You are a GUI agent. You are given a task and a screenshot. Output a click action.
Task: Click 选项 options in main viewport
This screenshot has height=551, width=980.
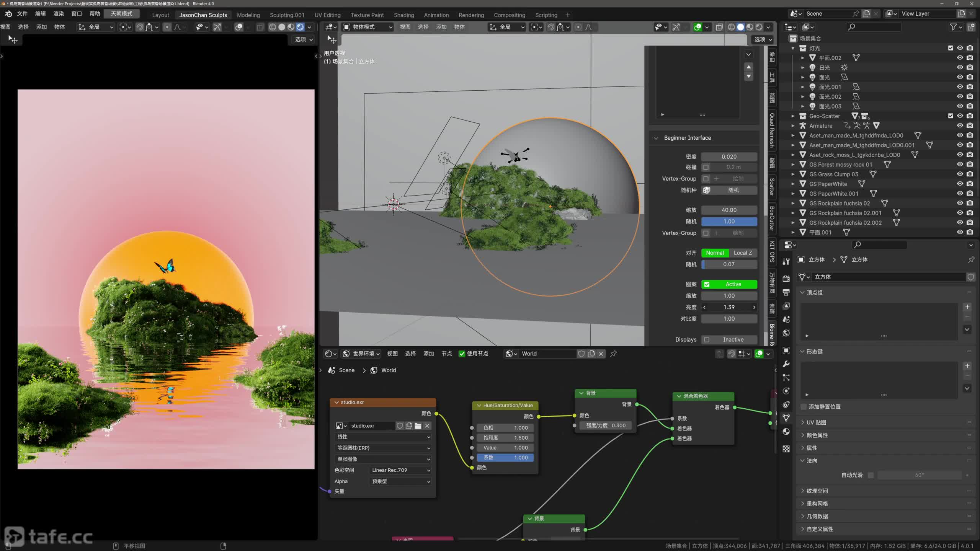763,39
